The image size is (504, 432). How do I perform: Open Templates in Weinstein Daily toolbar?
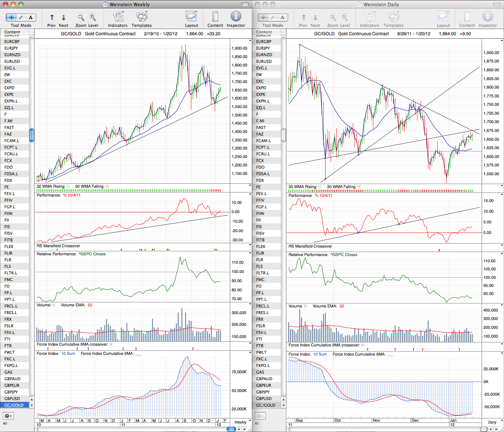tap(393, 17)
